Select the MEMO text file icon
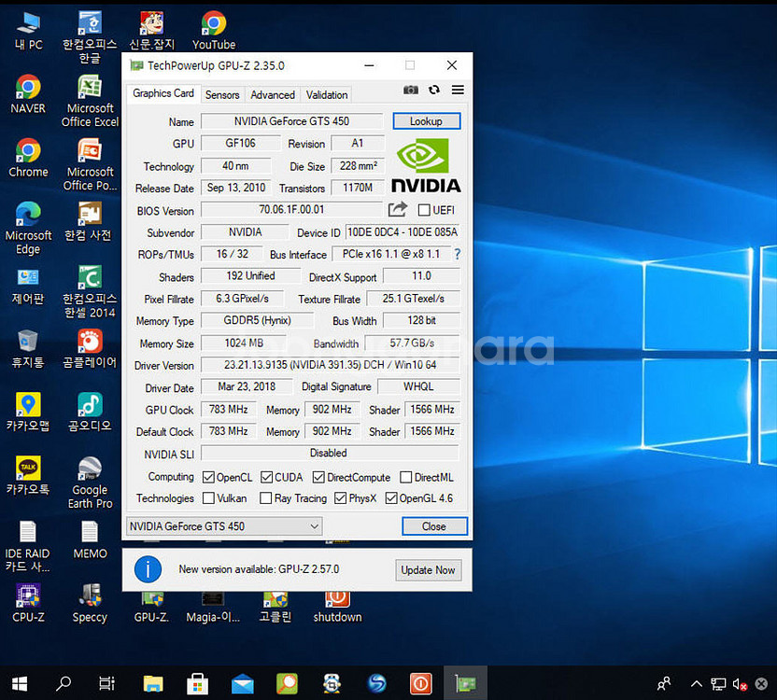The height and width of the screenshot is (700, 777). tap(90, 540)
